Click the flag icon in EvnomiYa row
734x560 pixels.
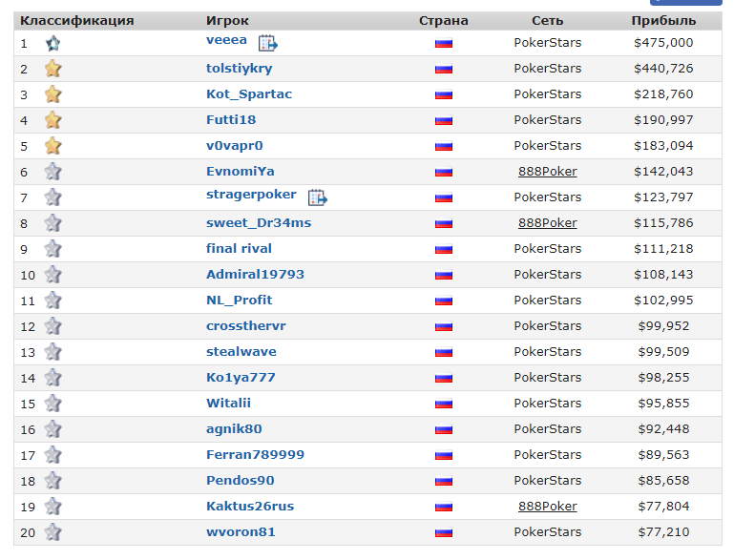[443, 172]
